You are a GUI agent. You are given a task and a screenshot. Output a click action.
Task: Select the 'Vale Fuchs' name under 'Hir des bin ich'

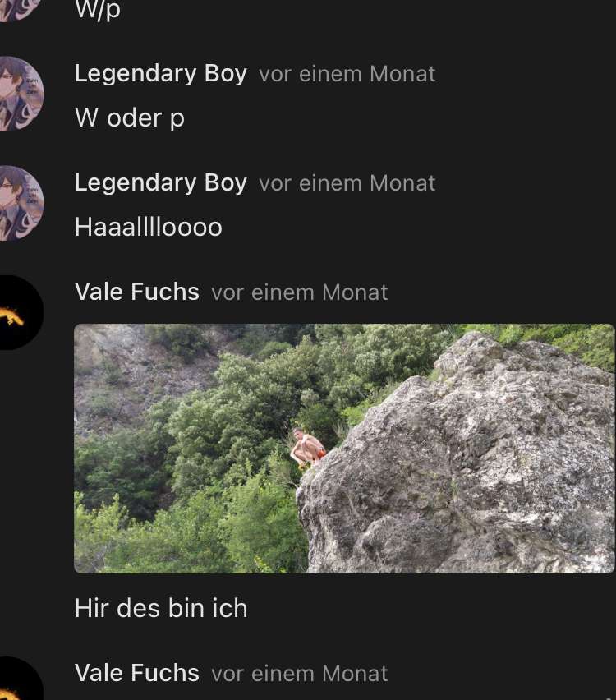[137, 673]
